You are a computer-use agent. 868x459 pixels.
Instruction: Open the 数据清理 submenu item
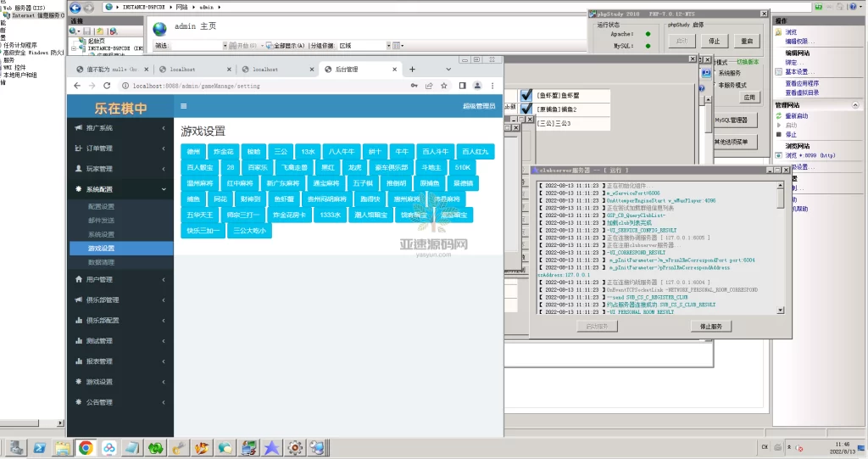pos(101,262)
